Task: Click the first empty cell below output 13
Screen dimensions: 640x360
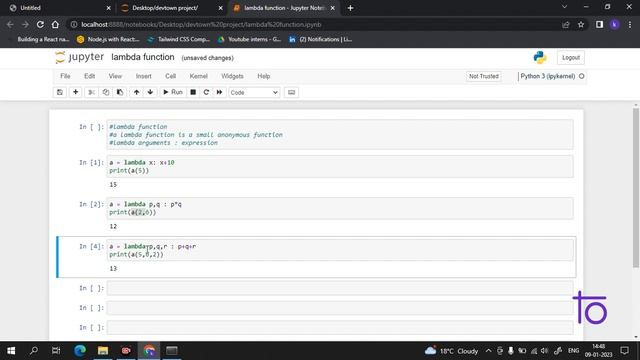Action: (340, 288)
